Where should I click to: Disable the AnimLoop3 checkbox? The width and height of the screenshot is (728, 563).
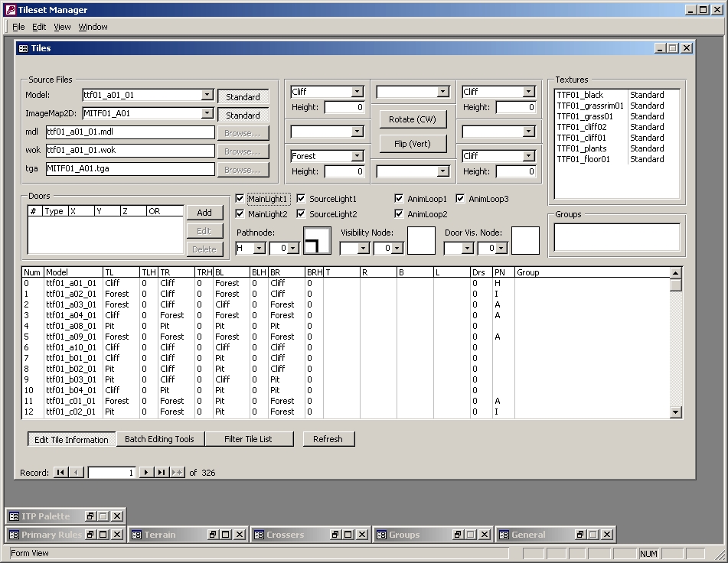coord(461,199)
